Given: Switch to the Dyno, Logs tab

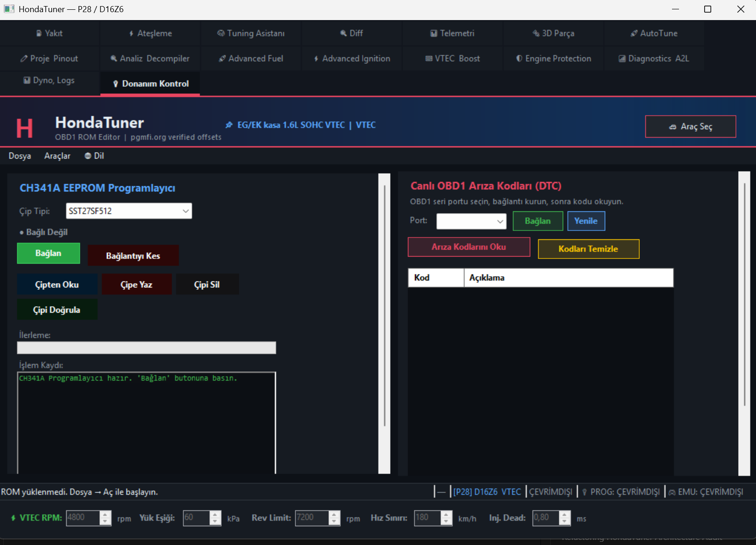Looking at the screenshot, I should click(49, 80).
